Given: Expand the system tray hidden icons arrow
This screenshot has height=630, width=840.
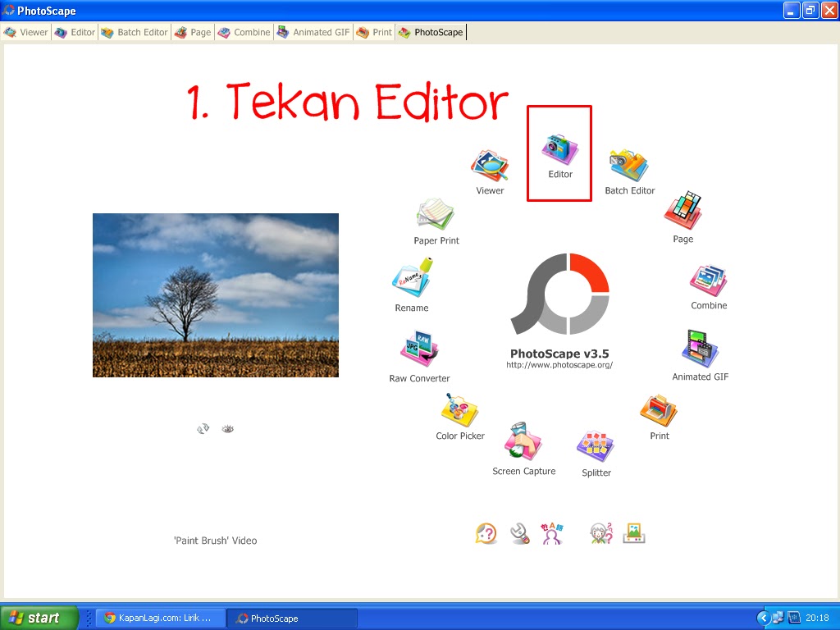Looking at the screenshot, I should (x=763, y=618).
